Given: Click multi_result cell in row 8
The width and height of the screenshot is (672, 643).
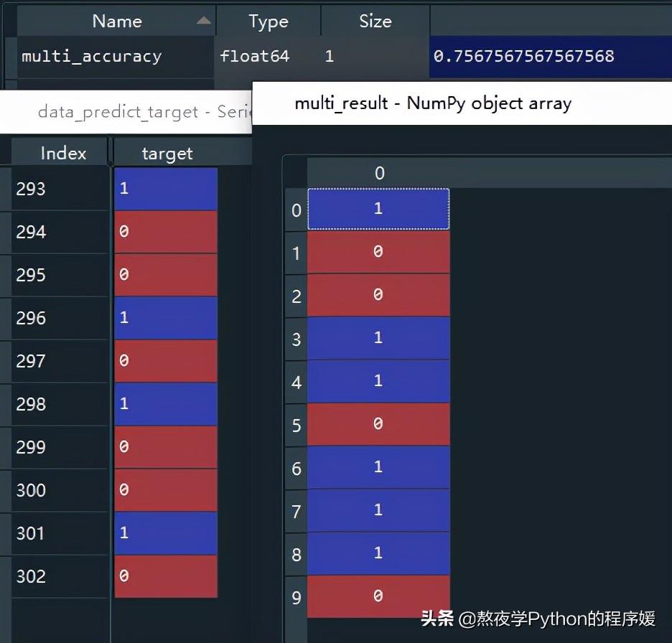Looking at the screenshot, I should tap(379, 553).
